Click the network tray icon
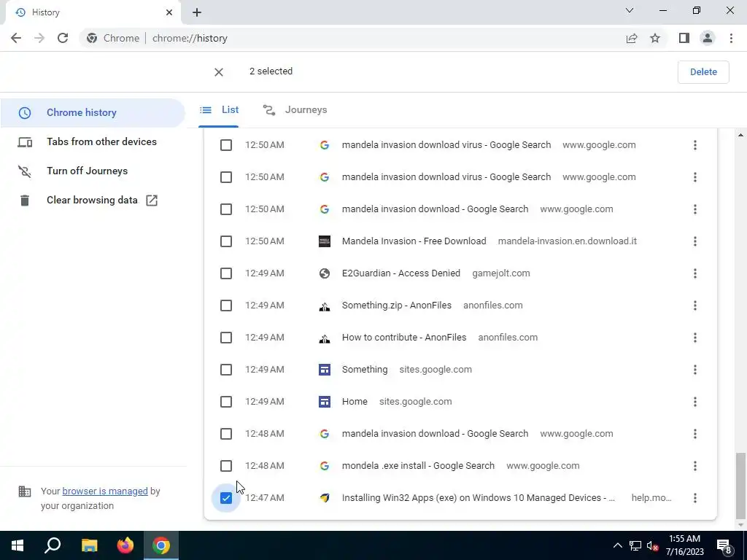747x560 pixels. pos(635,545)
